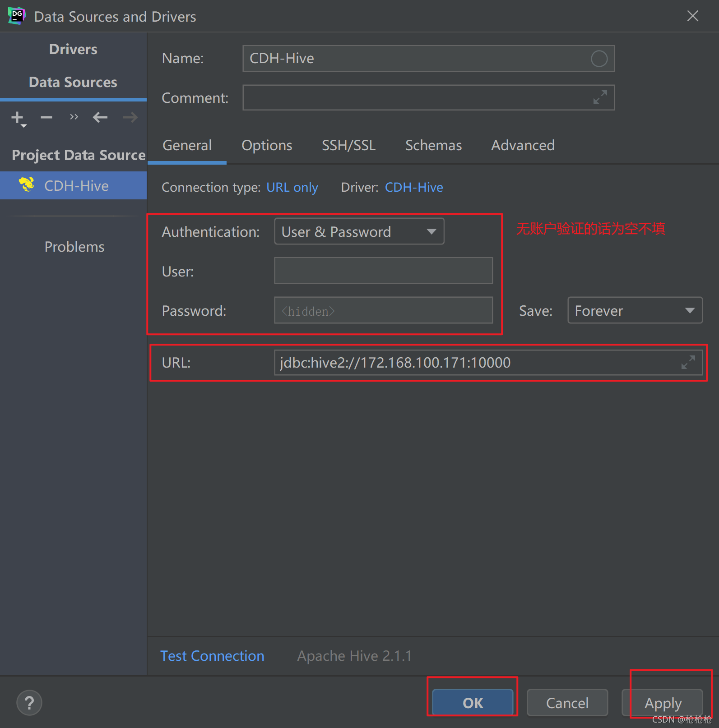Expand the URL field editor
The image size is (719, 728).
point(688,362)
